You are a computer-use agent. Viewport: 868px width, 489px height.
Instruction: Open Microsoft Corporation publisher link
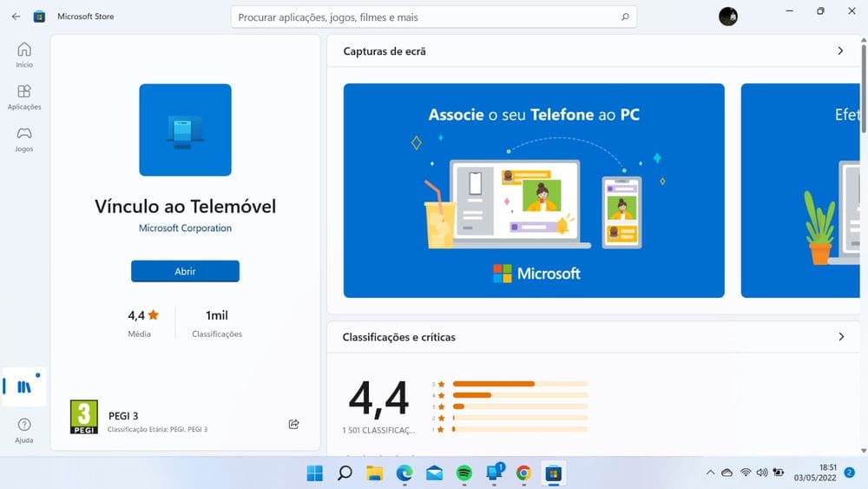pos(186,228)
